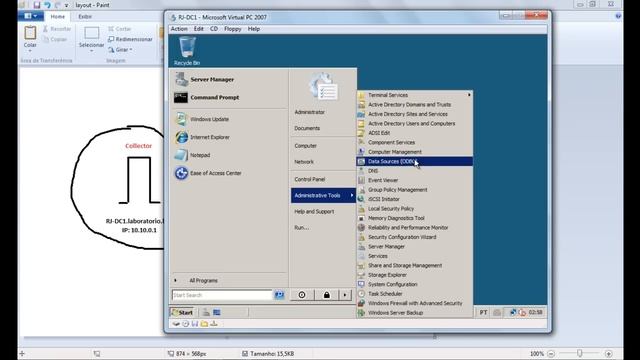Open Reliability and Performance Monitor
Image resolution: width=640 pixels, height=360 pixels.
pyautogui.click(x=415, y=227)
